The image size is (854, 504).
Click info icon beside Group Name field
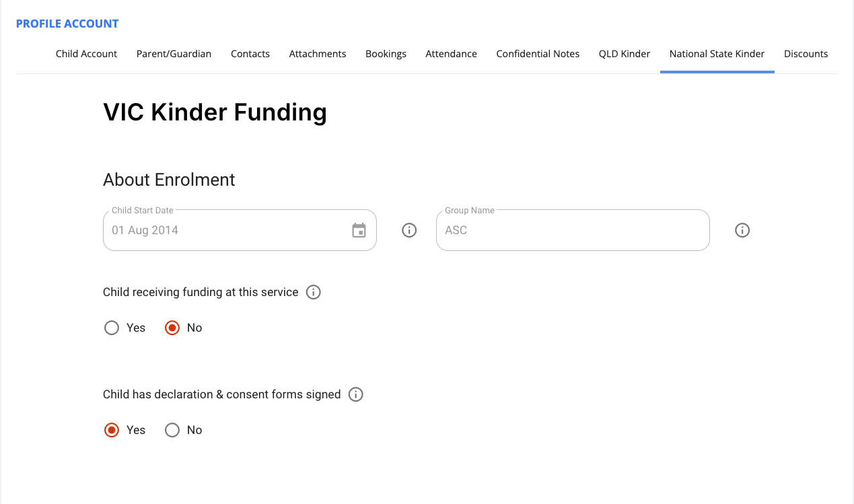point(742,230)
